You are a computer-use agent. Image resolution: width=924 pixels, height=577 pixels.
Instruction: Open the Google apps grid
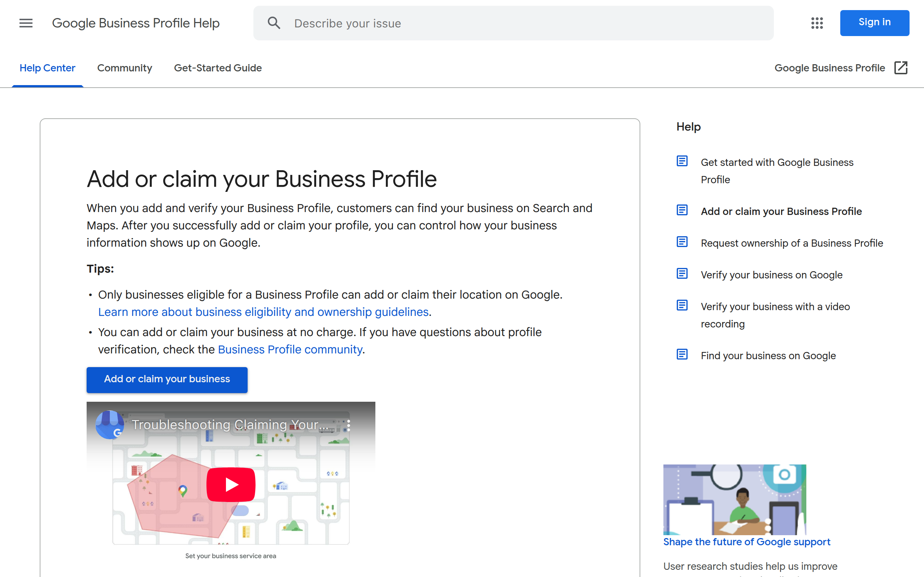(x=817, y=23)
